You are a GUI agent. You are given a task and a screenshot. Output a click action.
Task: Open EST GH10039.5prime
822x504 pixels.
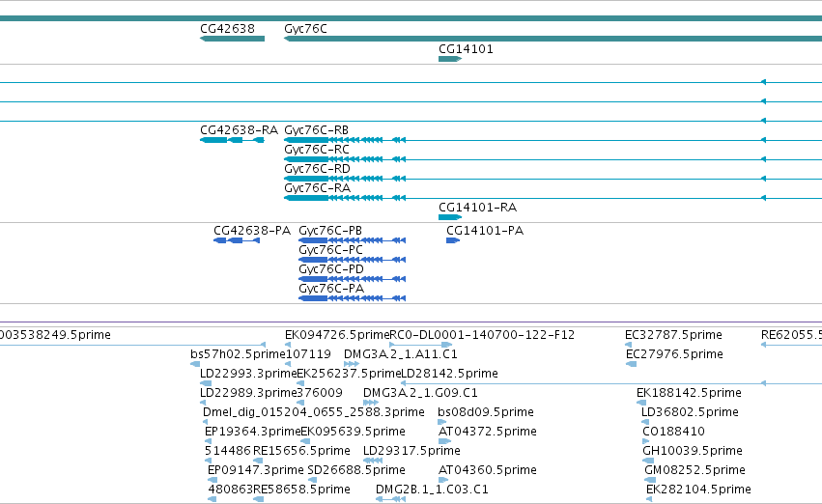pos(693,451)
